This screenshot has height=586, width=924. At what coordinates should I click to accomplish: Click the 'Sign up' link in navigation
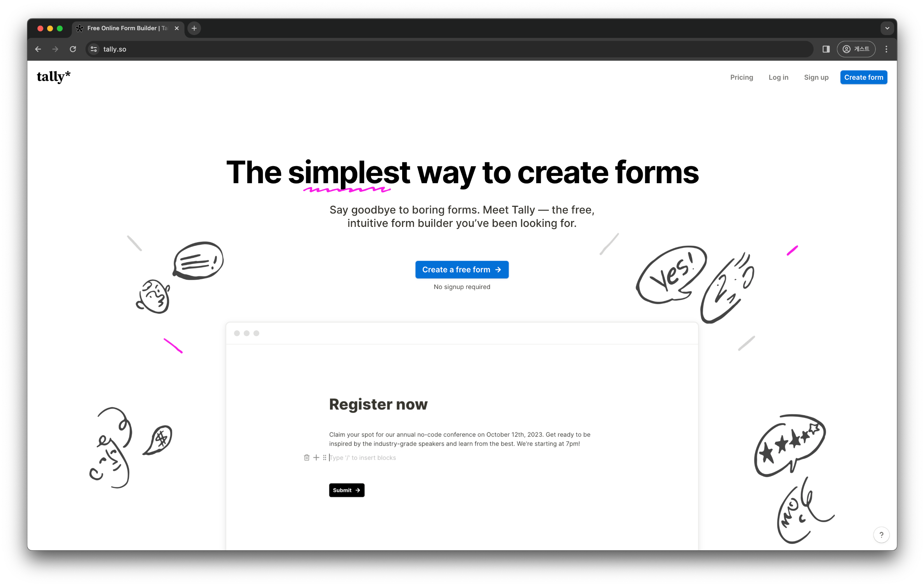coord(815,77)
